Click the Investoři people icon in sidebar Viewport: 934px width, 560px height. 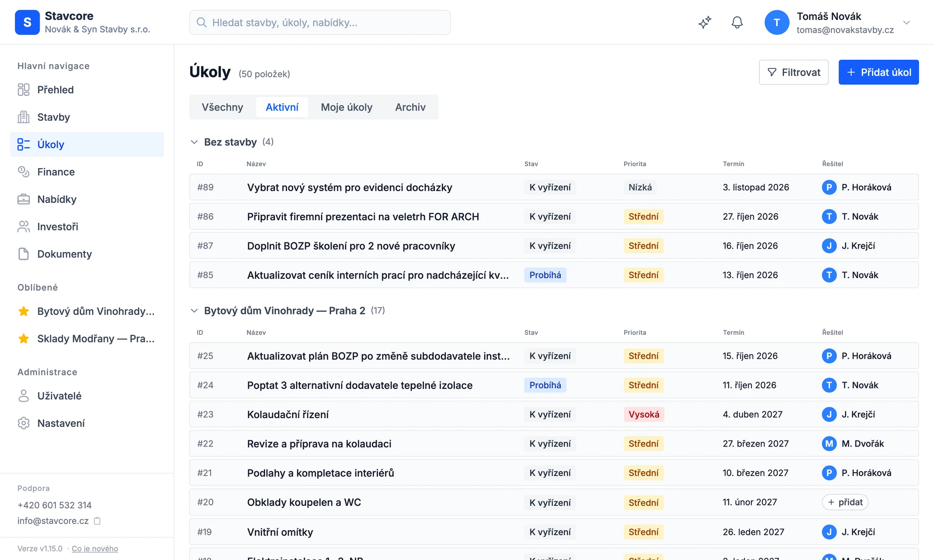[x=23, y=227]
